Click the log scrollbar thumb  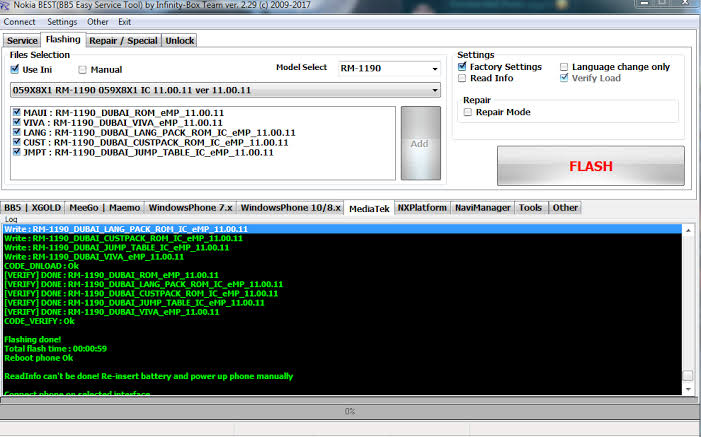click(688, 375)
